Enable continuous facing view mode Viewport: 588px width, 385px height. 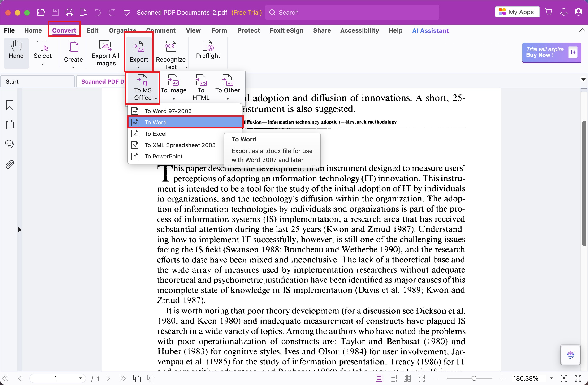tap(421, 378)
